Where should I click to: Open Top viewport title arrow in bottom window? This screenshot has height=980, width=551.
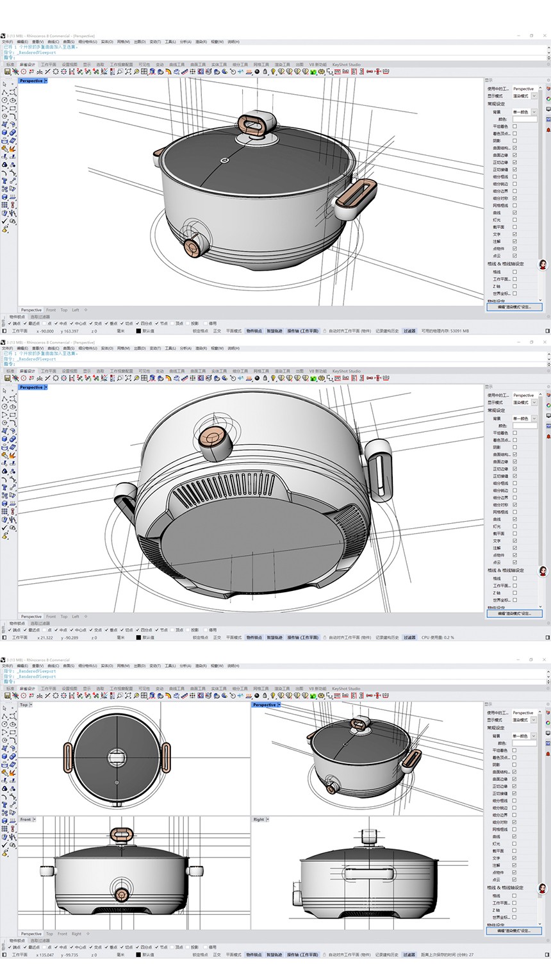pyautogui.click(x=31, y=704)
